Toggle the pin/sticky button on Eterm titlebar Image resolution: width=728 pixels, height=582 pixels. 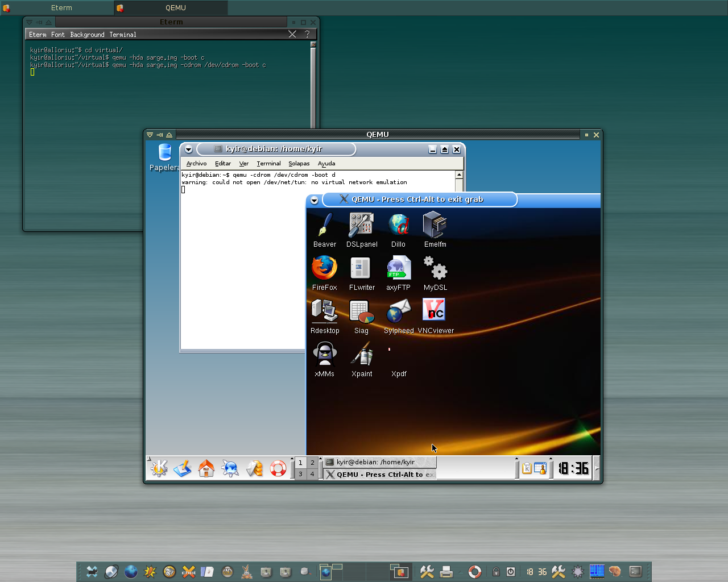point(39,22)
